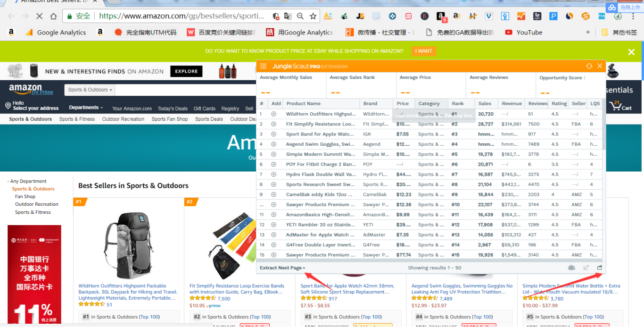Sort table by Reviews column header
The height and width of the screenshot is (327, 644).
pyautogui.click(x=538, y=103)
